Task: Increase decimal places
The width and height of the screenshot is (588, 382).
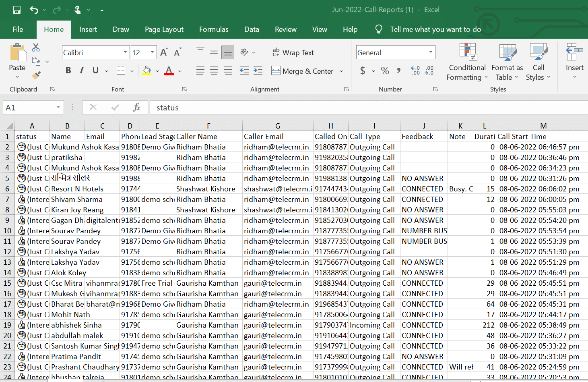Action: 415,71
